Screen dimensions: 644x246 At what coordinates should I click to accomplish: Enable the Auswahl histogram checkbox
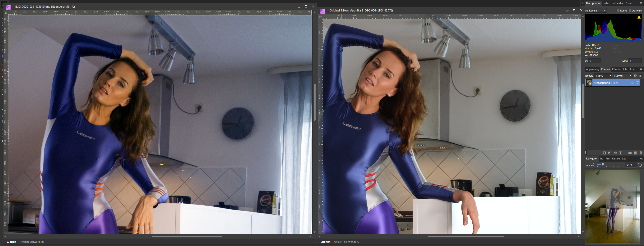(630, 11)
